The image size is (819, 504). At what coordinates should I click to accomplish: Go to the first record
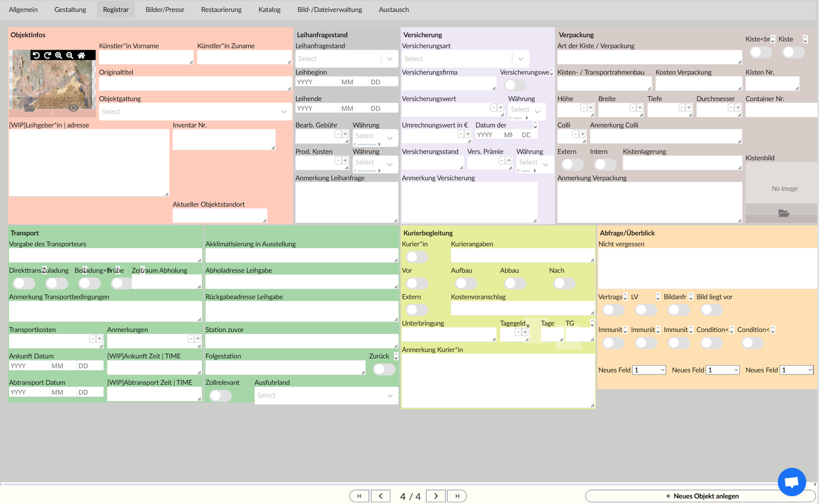coord(359,496)
